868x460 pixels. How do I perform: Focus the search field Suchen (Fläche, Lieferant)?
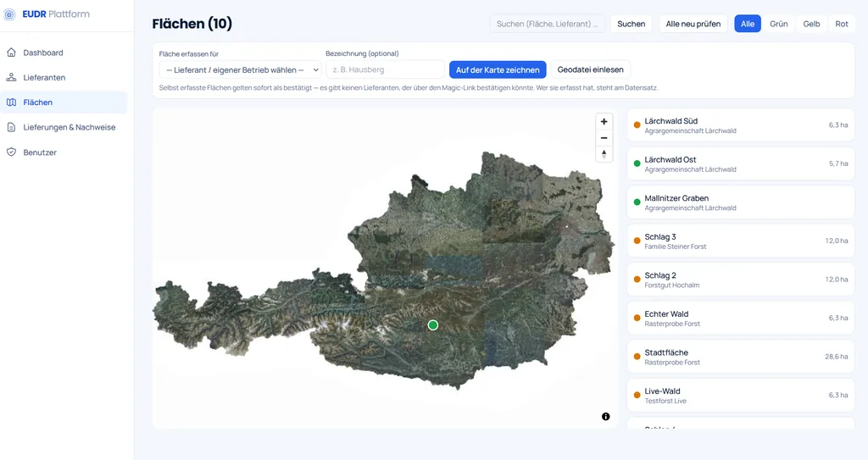coord(548,24)
